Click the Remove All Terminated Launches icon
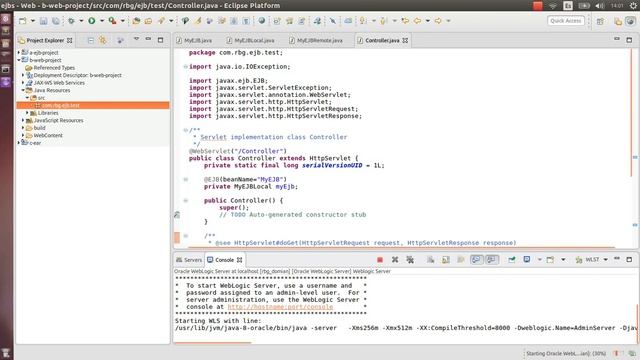 point(410,260)
